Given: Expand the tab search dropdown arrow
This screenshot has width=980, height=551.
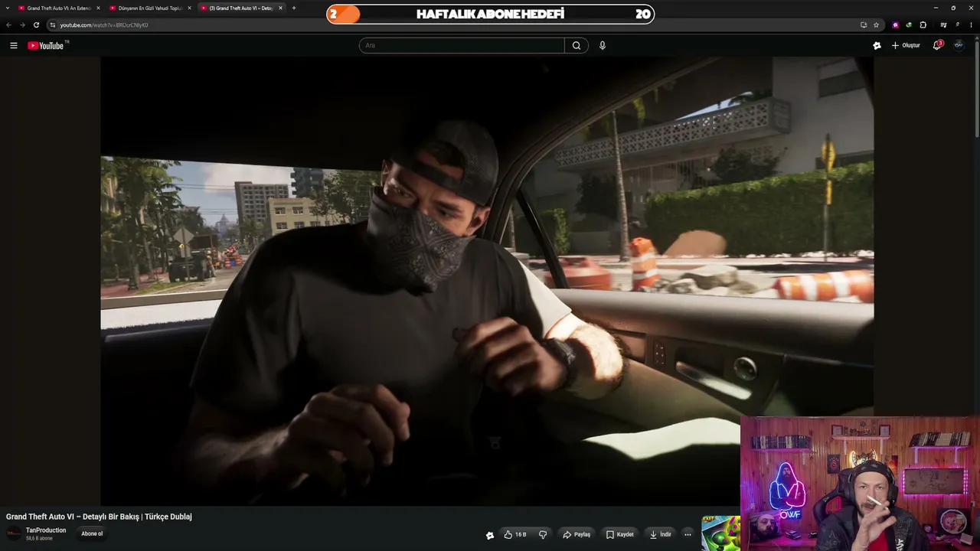Looking at the screenshot, I should (8, 8).
